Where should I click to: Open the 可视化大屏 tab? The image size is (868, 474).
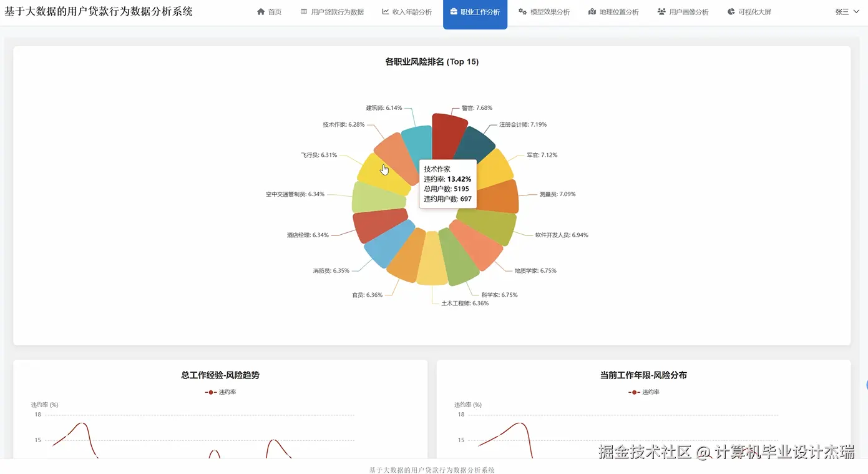tap(749, 12)
